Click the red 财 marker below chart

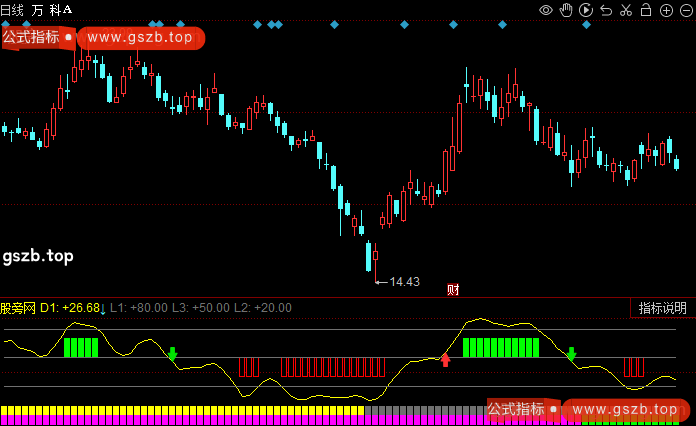[x=453, y=290]
